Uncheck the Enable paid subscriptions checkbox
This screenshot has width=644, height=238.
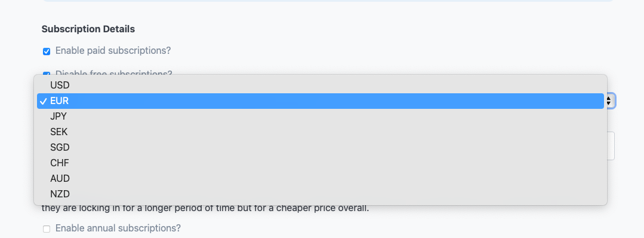click(x=47, y=51)
